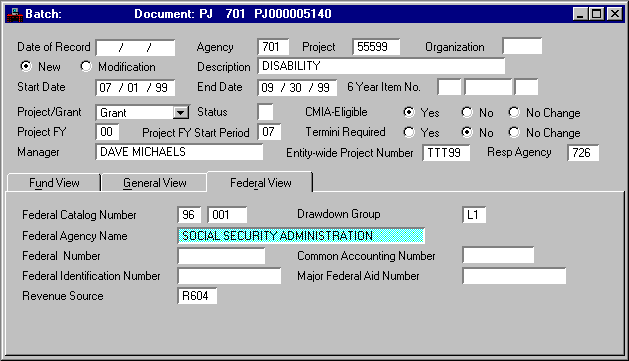The height and width of the screenshot is (361, 629).
Task: Choose Yes for Termini Required
Action: point(409,132)
